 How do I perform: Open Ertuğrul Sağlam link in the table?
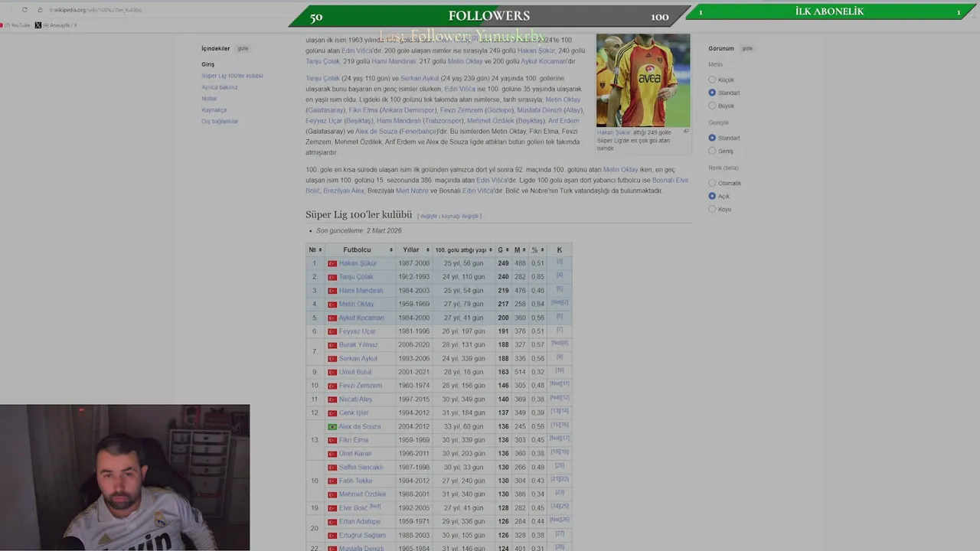(362, 536)
